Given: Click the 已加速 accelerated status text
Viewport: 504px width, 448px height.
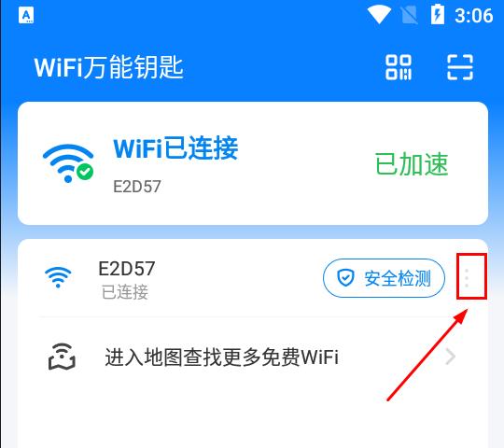Looking at the screenshot, I should point(412,164).
